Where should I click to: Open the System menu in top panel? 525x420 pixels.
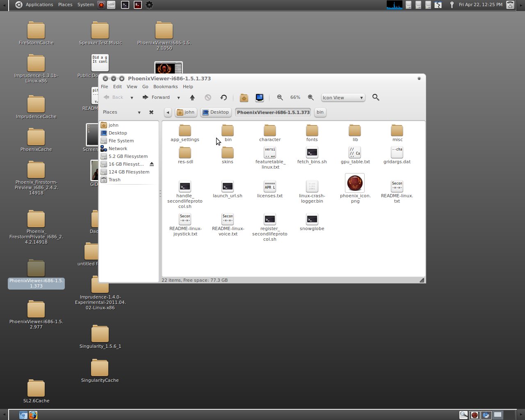tap(86, 5)
